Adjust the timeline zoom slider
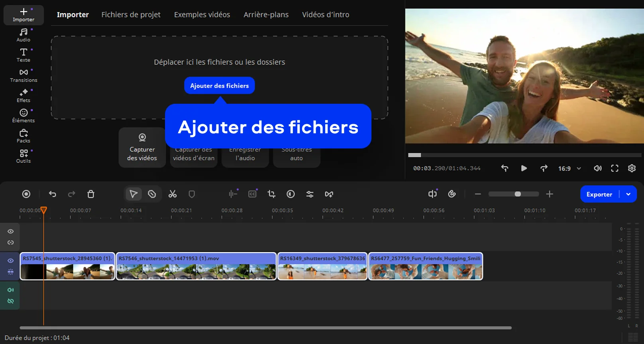 pyautogui.click(x=517, y=194)
